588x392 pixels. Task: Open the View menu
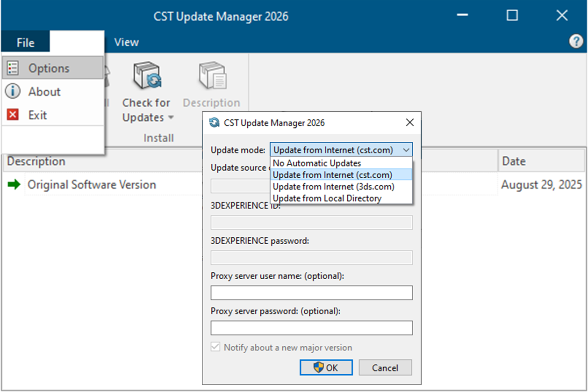(x=126, y=42)
